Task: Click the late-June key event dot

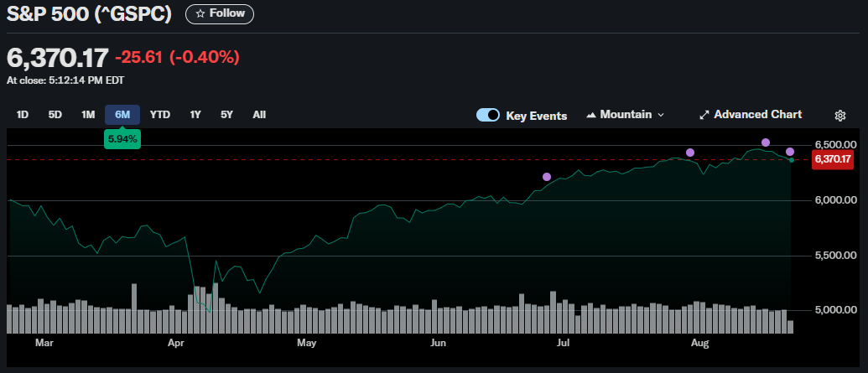Action: coord(547,177)
